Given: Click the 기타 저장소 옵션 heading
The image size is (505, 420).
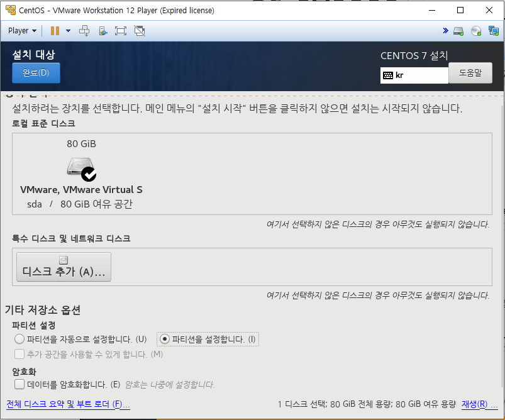Looking at the screenshot, I should tap(43, 309).
